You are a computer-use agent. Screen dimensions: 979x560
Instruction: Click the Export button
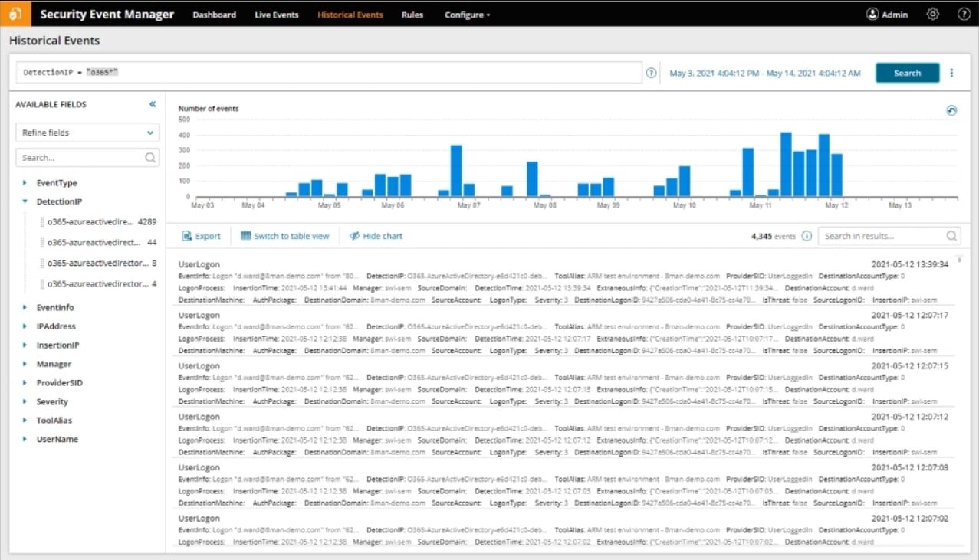click(201, 236)
